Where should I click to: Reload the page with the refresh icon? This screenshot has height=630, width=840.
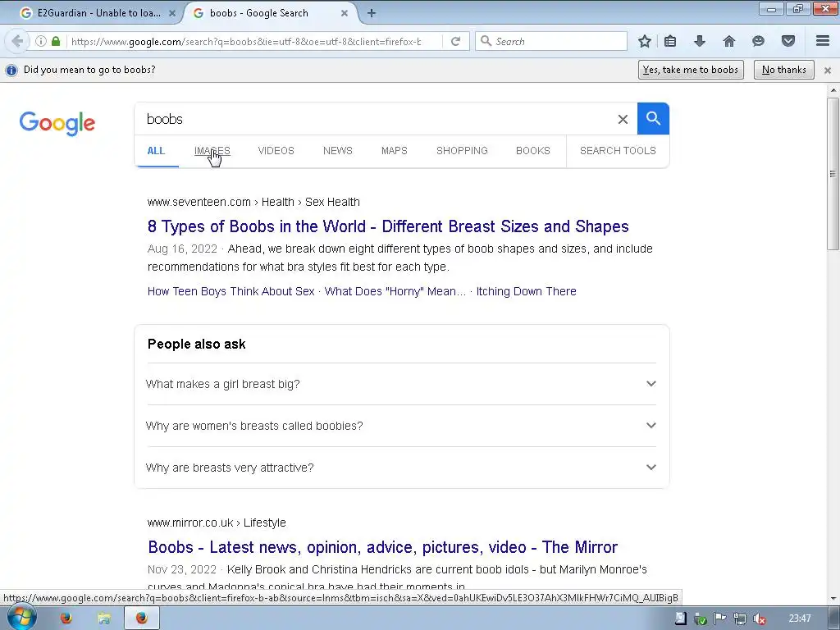point(455,41)
